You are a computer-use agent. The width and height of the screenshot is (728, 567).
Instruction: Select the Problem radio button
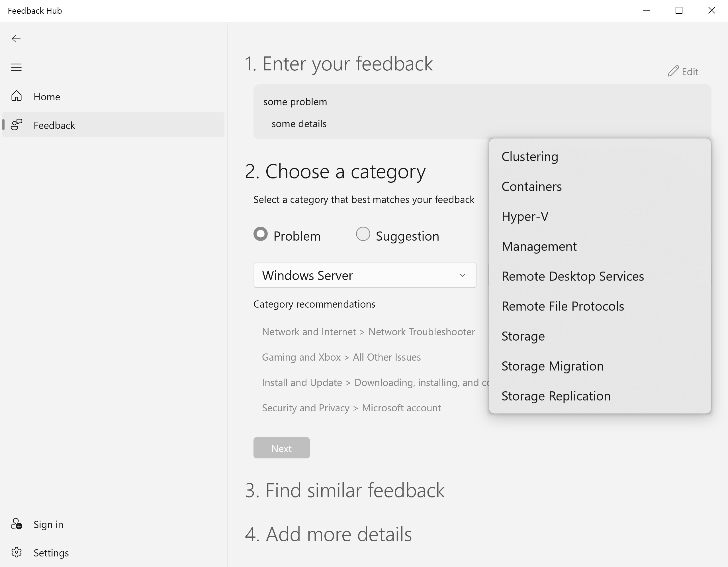click(x=260, y=234)
